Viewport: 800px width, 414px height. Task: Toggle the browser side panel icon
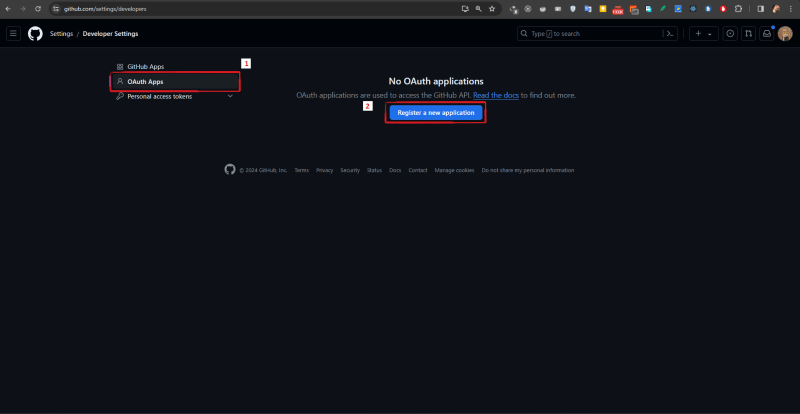[x=761, y=9]
